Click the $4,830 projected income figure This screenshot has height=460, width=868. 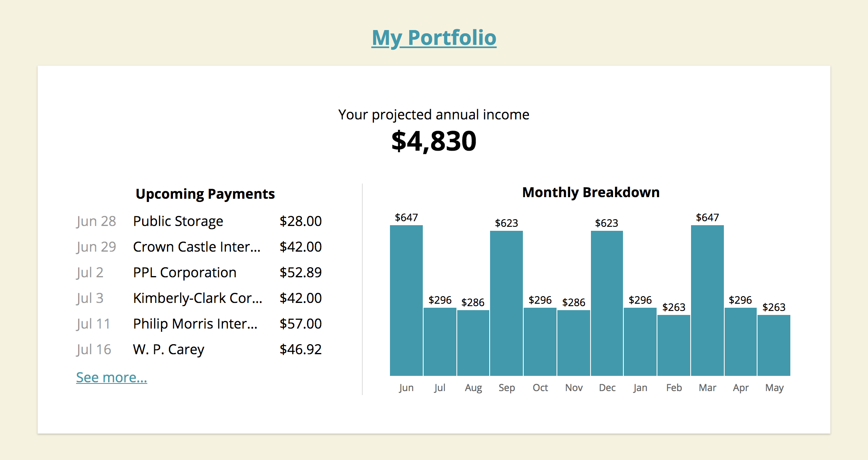434,141
